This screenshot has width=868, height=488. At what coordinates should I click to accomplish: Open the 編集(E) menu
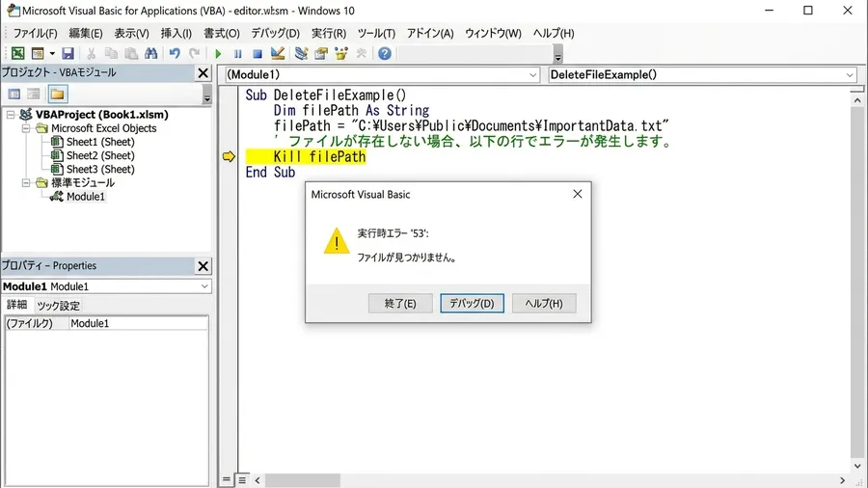point(85,33)
